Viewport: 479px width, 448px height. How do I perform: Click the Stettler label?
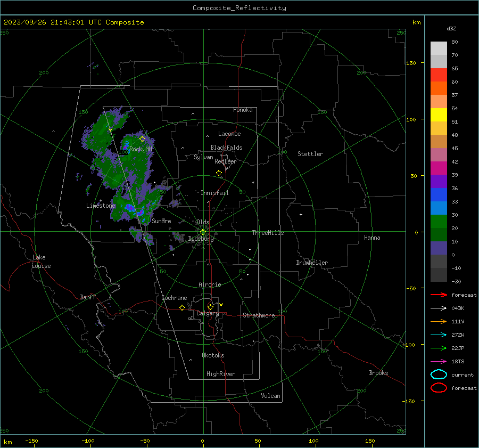(310, 154)
